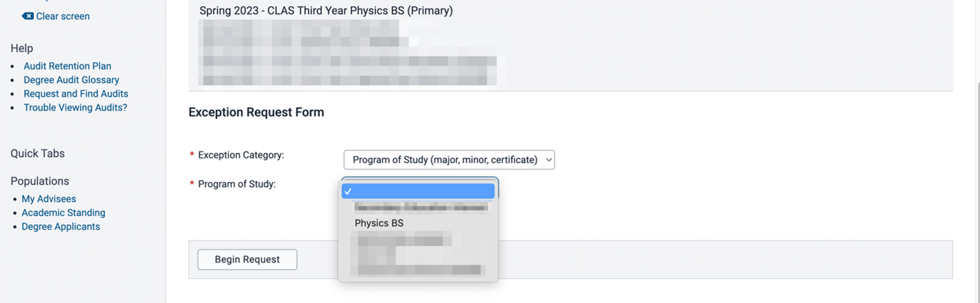Screen dimensions: 980x303
Task: View the Degree Applicants population
Action: tap(60, 226)
